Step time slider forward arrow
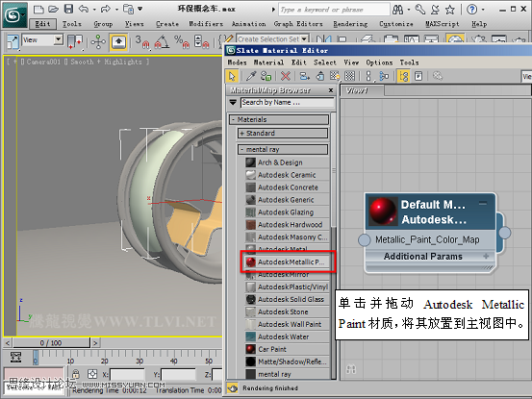This screenshot has width=532, height=399. (95, 342)
